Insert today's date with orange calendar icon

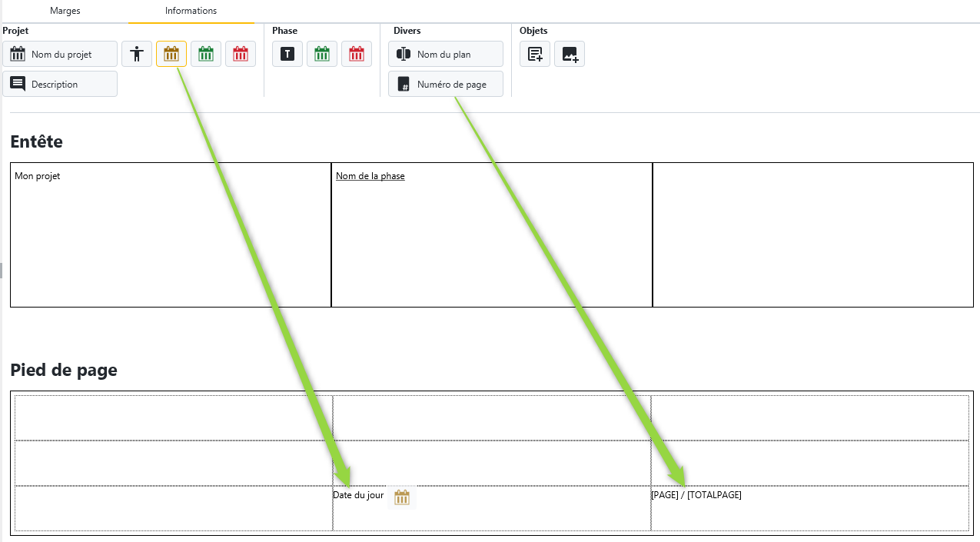pyautogui.click(x=171, y=54)
